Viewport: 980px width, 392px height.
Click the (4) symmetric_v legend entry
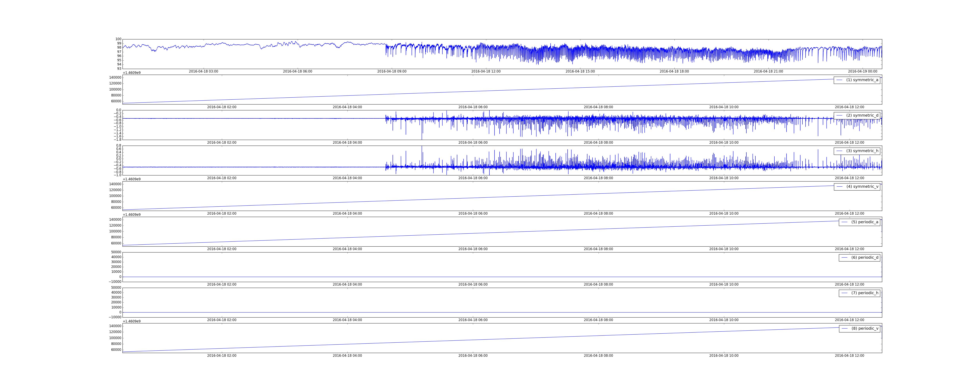pos(857,186)
